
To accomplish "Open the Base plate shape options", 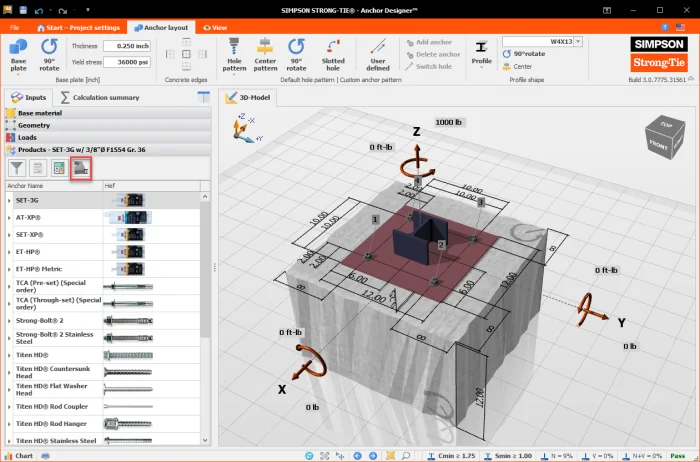I will coord(18,55).
